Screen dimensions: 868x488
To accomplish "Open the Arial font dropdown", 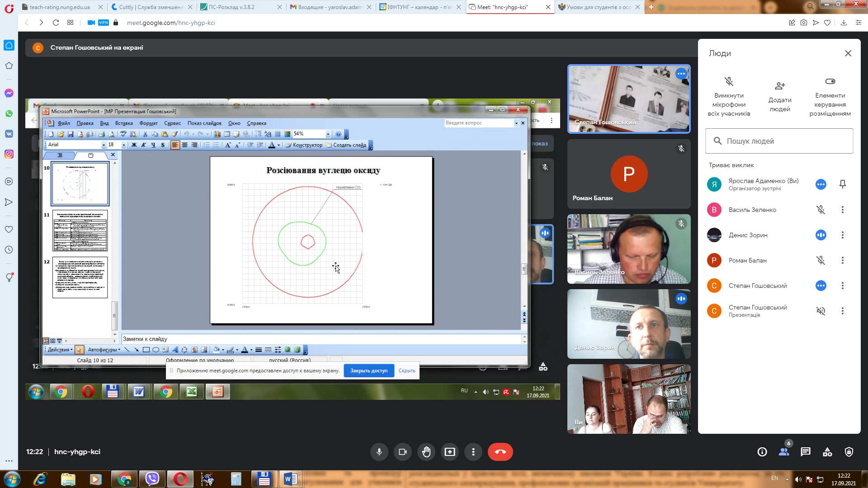I will pyautogui.click(x=104, y=145).
